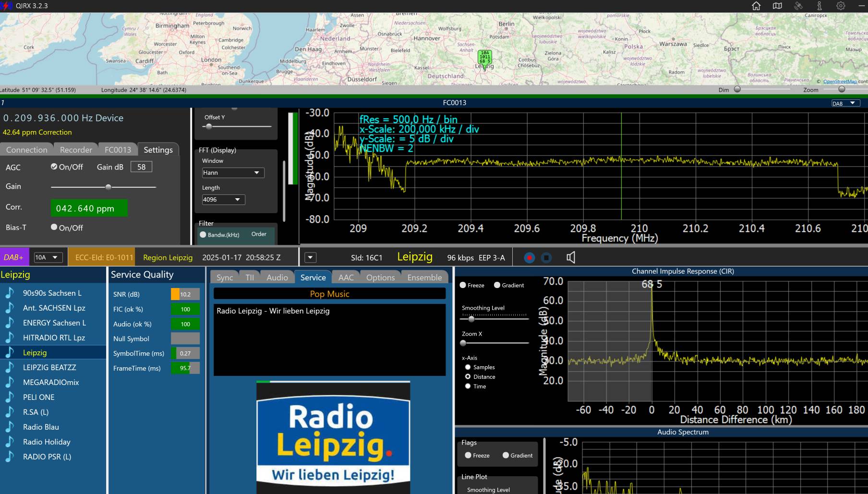Select Samples for CIR x-Axis

point(468,367)
